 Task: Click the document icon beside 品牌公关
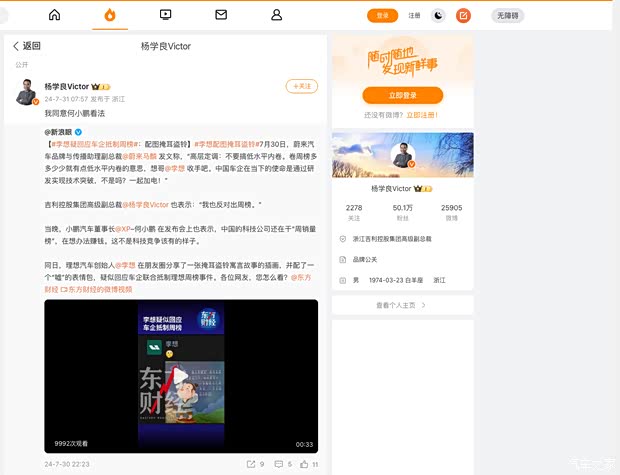click(x=343, y=259)
